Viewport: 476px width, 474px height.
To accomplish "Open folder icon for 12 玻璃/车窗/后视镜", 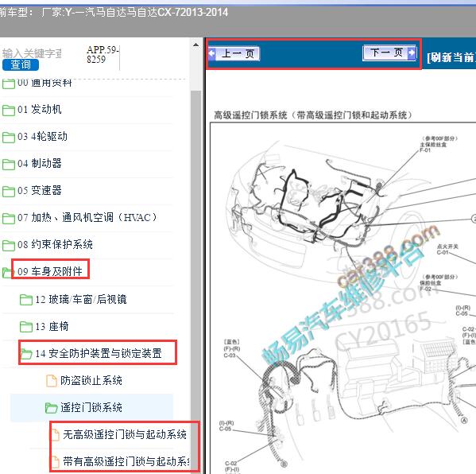I will pyautogui.click(x=26, y=300).
